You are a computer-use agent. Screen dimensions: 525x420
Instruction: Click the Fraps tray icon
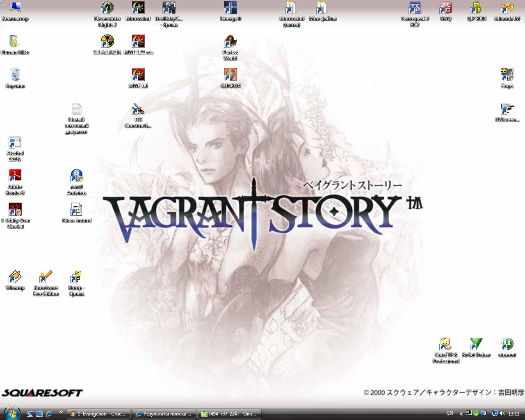pos(468,413)
